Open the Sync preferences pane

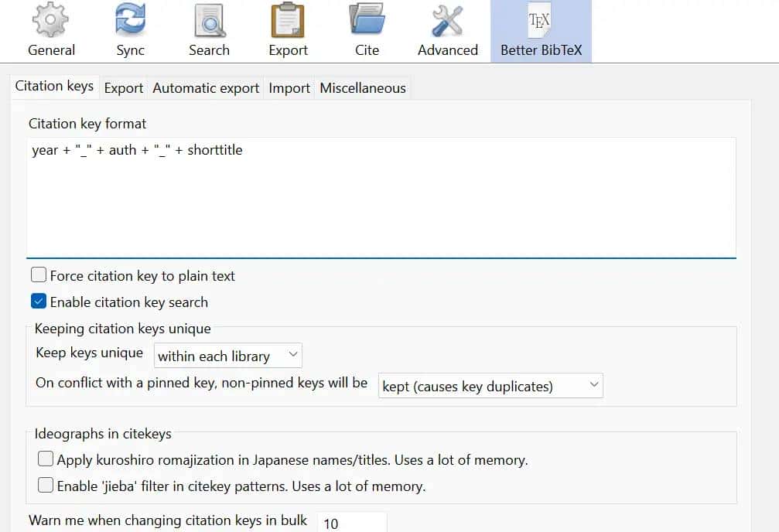pos(130,22)
